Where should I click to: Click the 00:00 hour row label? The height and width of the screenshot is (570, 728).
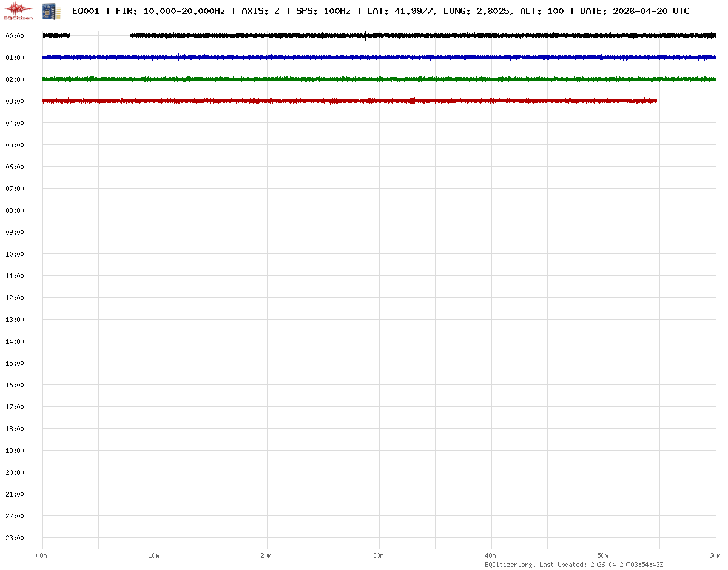pyautogui.click(x=15, y=36)
